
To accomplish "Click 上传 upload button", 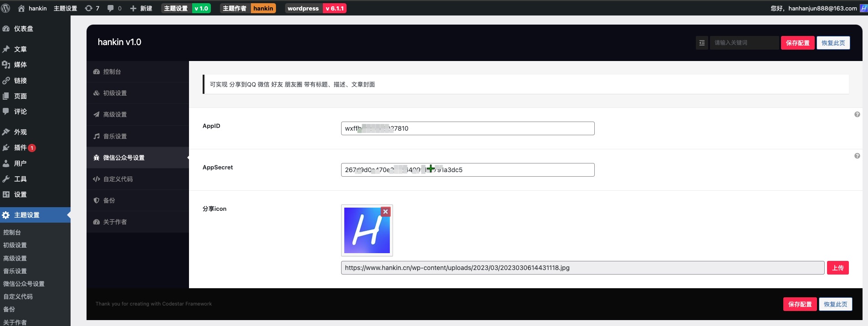I will point(837,268).
